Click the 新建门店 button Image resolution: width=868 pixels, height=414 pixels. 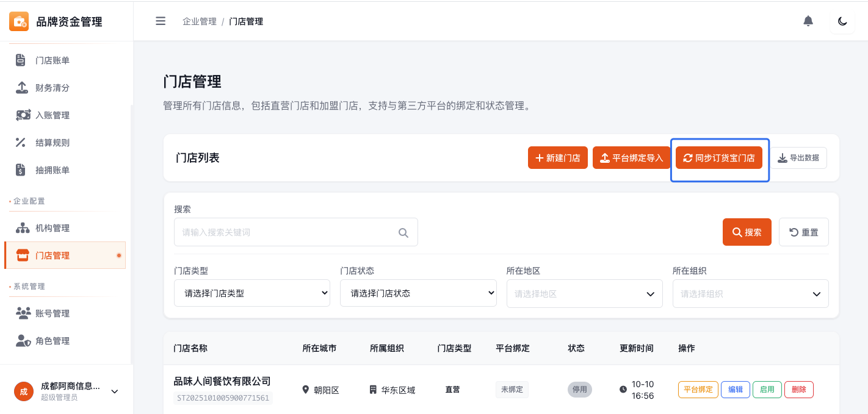click(558, 158)
